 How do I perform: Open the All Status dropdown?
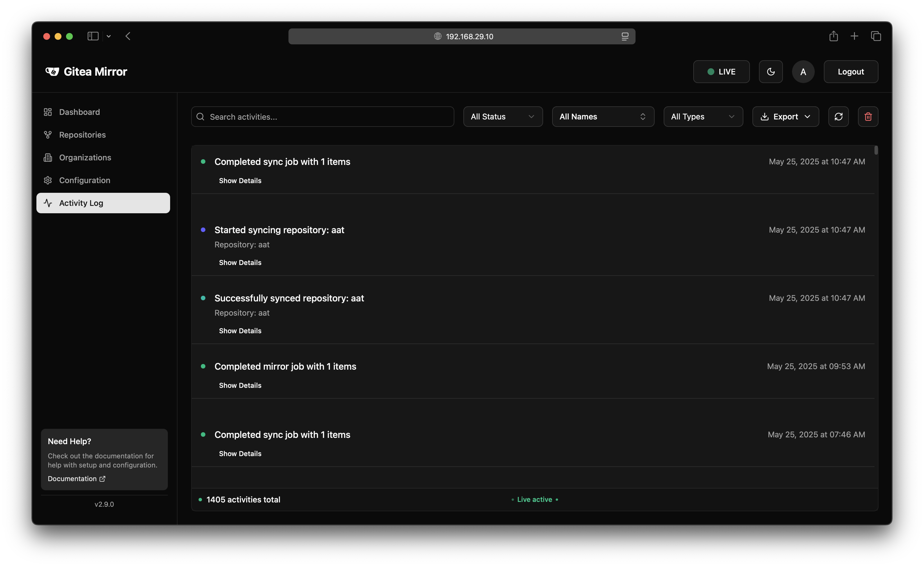pyautogui.click(x=503, y=117)
